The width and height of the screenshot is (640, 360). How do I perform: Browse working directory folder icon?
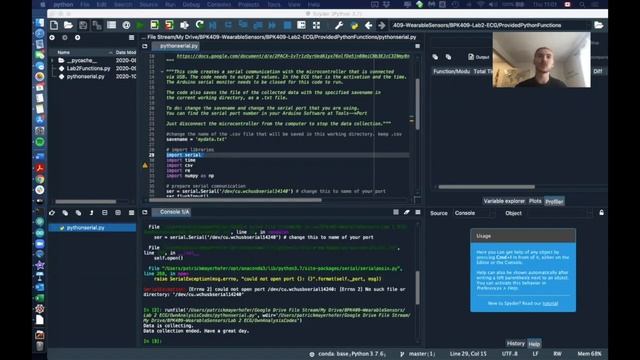[x=598, y=25]
